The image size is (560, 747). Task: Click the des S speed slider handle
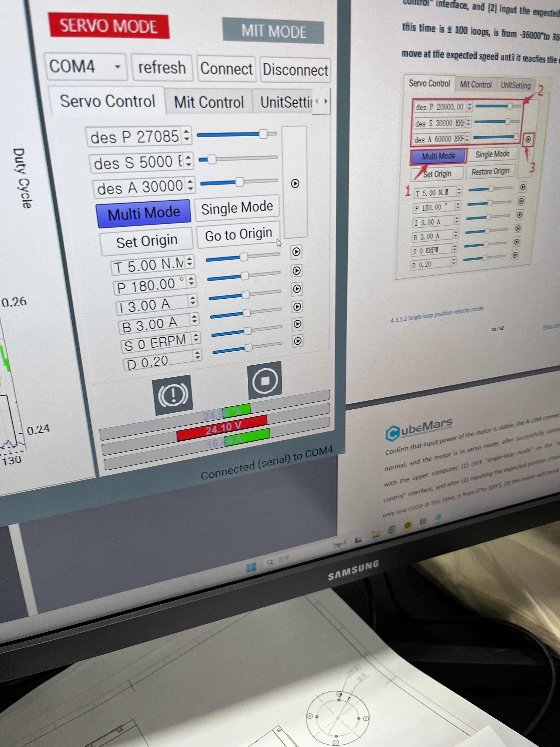pyautogui.click(x=212, y=159)
